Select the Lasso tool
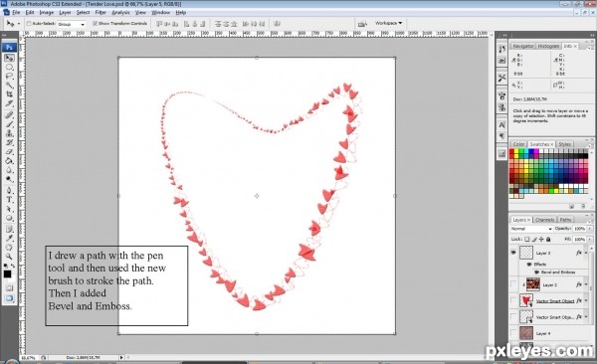 tap(9, 77)
